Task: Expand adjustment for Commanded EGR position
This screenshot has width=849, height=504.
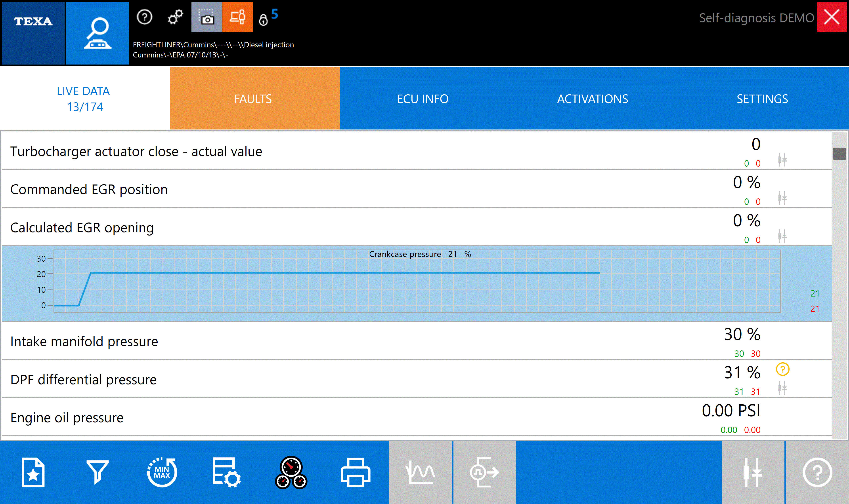Action: (x=782, y=198)
